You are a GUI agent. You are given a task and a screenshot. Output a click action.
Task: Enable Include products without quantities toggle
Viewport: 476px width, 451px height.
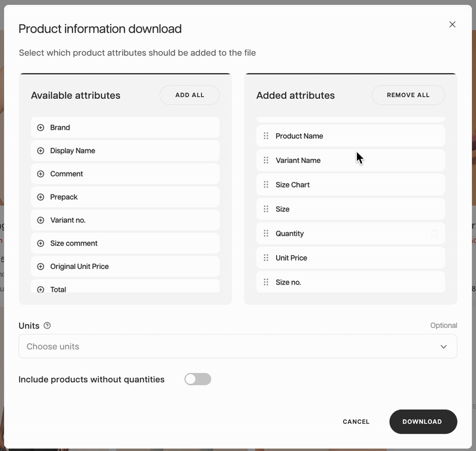coord(198,380)
